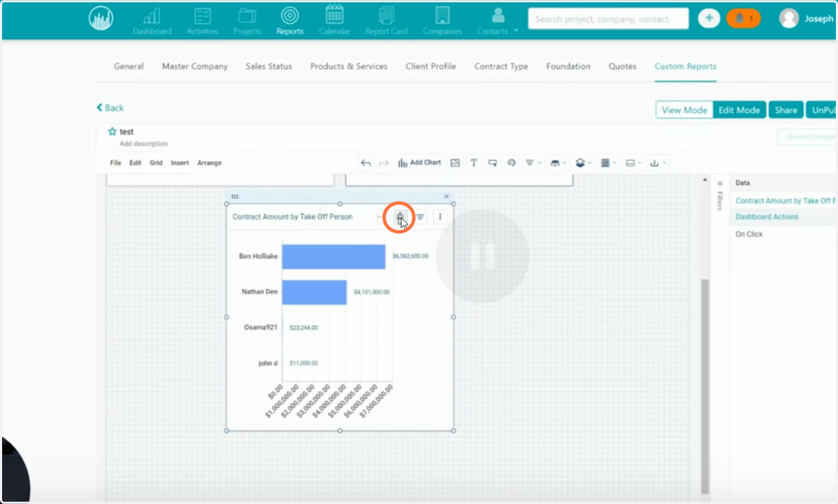Open the Contract Type tab

point(501,66)
